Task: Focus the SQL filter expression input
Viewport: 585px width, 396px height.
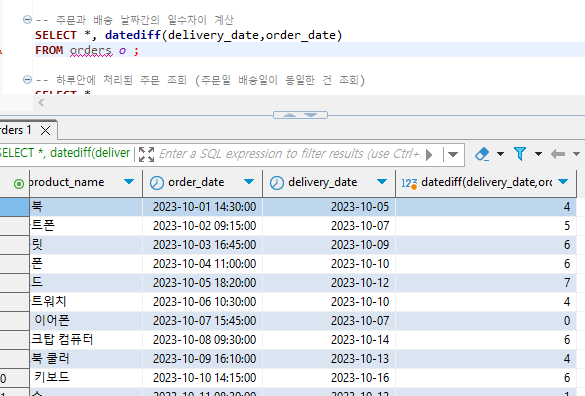Action: click(x=290, y=154)
